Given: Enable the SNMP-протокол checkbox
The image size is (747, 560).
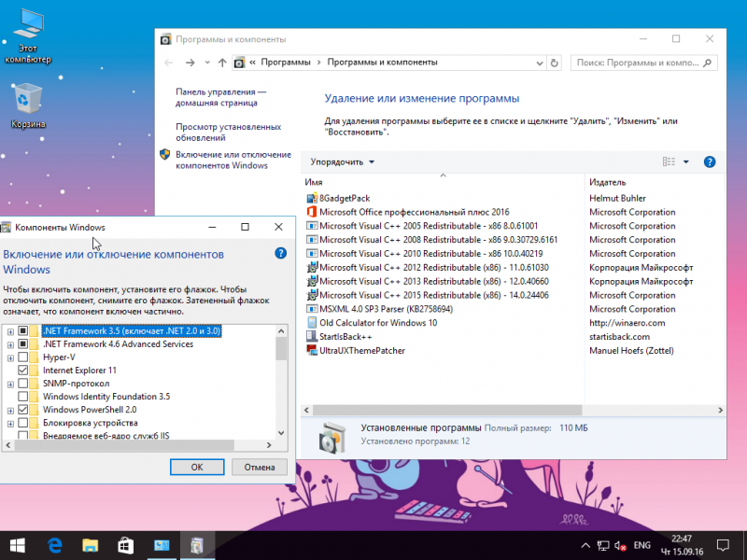Looking at the screenshot, I should pyautogui.click(x=22, y=384).
